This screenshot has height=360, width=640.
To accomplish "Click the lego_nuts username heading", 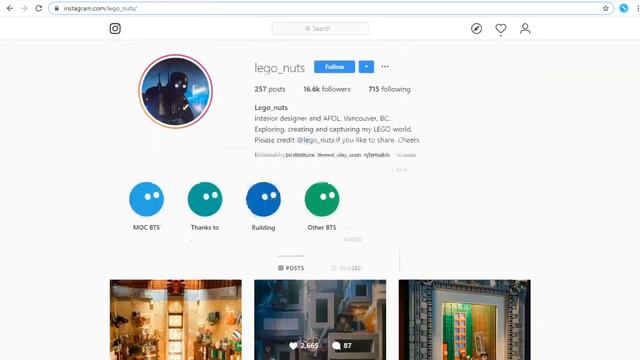I will pyautogui.click(x=280, y=68).
